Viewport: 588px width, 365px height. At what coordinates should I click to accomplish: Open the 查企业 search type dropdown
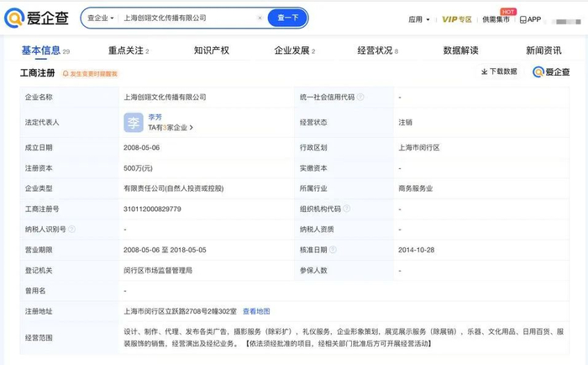[101, 18]
